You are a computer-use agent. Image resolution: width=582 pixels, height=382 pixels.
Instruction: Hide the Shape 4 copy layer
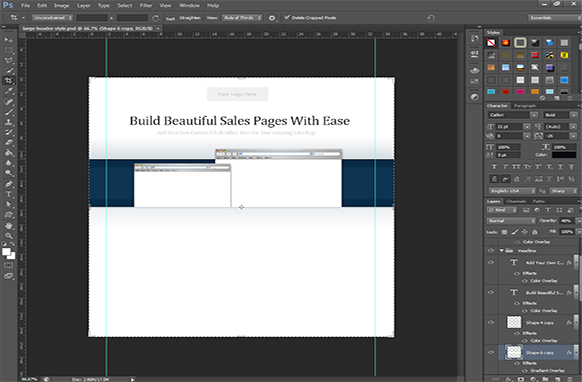491,322
